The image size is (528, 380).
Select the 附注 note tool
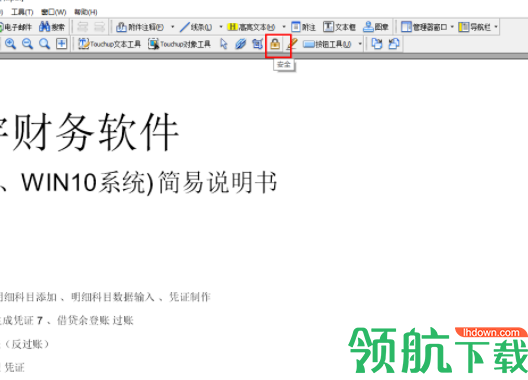pyautogui.click(x=303, y=27)
